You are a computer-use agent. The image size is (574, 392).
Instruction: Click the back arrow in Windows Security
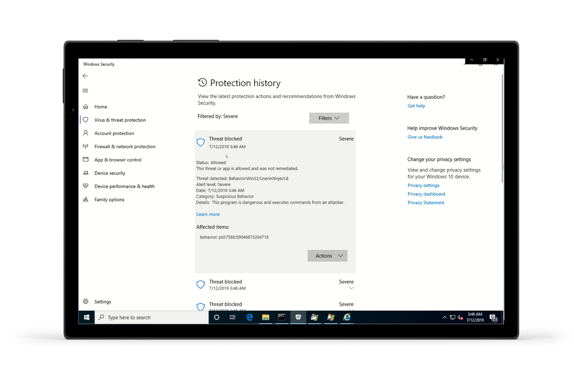[85, 76]
